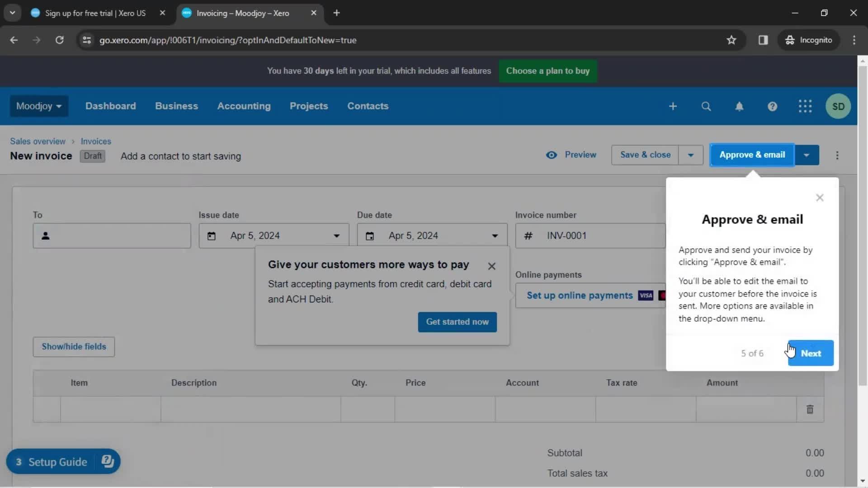Screen dimensions: 868x488
Task: Click the Qty. cell in the invoice row
Action: pyautogui.click(x=368, y=409)
